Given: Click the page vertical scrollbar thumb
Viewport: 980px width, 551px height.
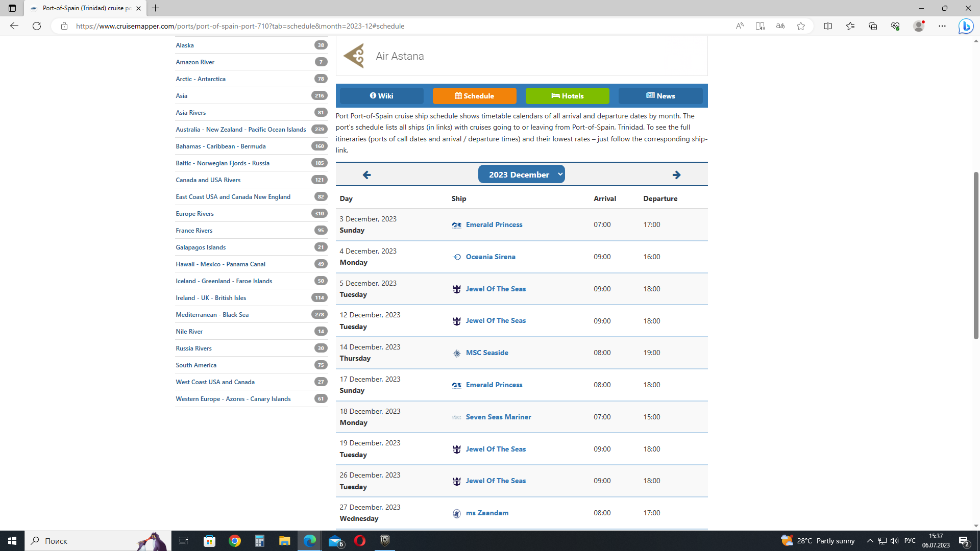Looking at the screenshot, I should pyautogui.click(x=976, y=255).
